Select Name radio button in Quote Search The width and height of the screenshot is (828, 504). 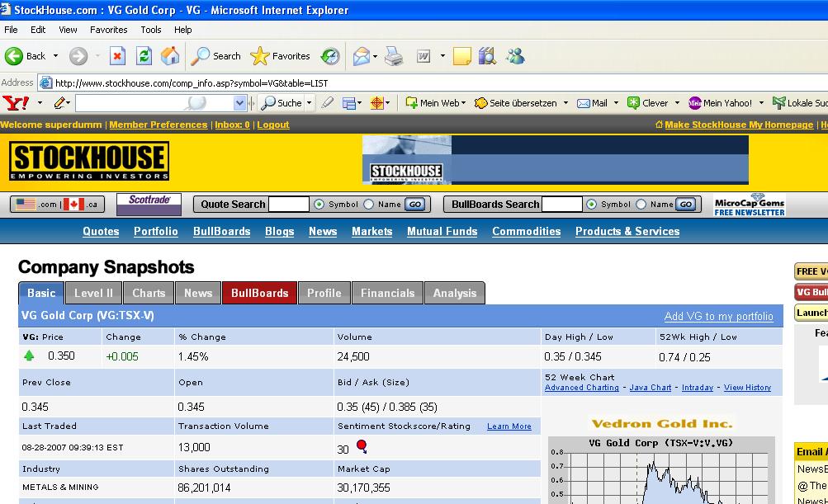tap(369, 205)
